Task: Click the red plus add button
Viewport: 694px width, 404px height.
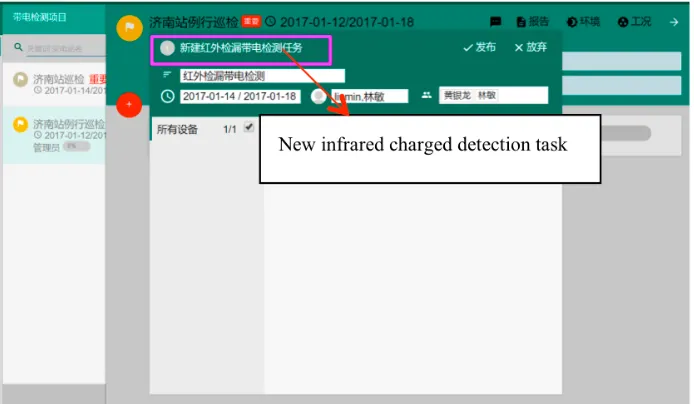Action: tap(129, 105)
